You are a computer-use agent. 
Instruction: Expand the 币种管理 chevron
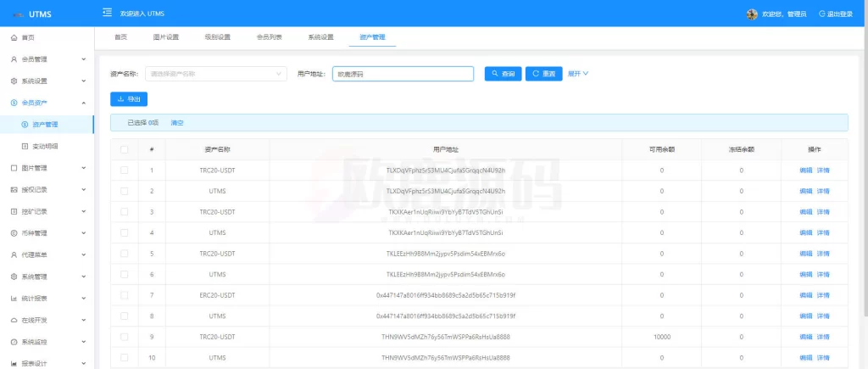coord(84,233)
